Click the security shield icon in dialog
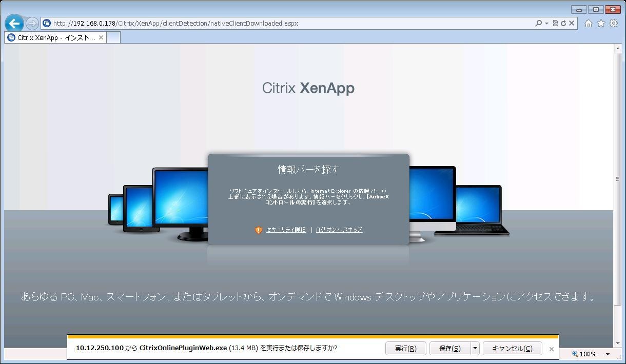The image size is (626, 364). click(259, 230)
